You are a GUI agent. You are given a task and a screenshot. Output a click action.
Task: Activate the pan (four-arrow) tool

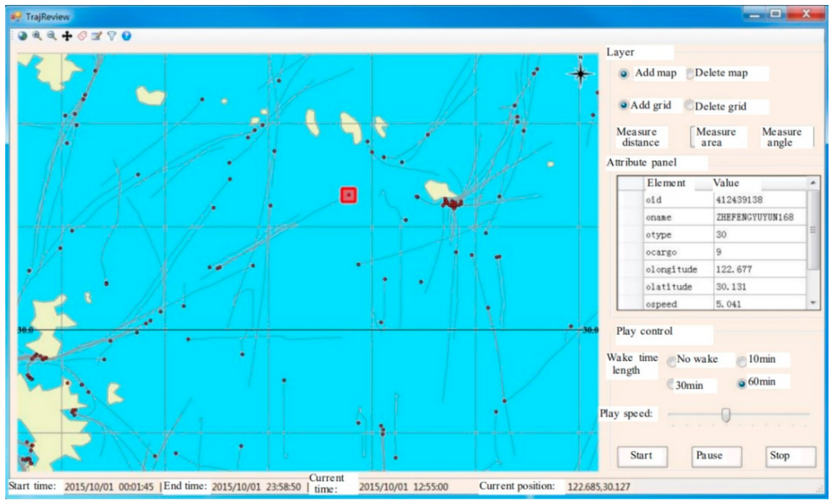[x=67, y=36]
